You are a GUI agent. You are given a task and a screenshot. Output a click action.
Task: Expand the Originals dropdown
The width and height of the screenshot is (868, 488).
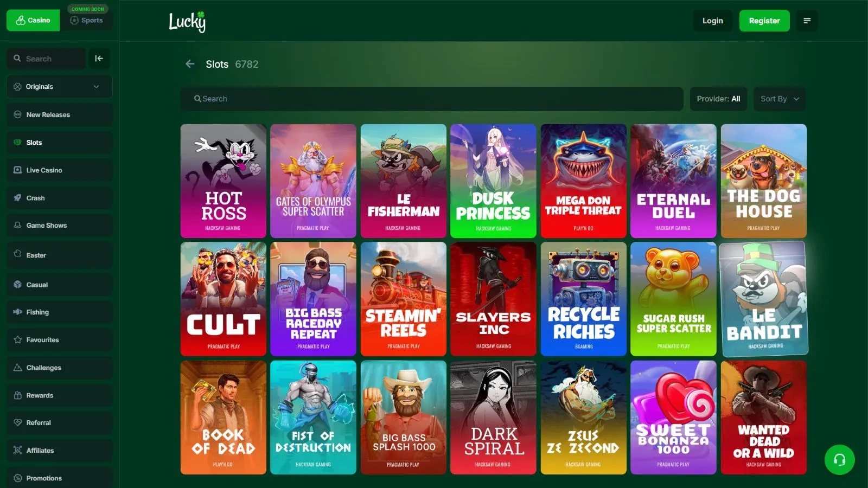59,87
